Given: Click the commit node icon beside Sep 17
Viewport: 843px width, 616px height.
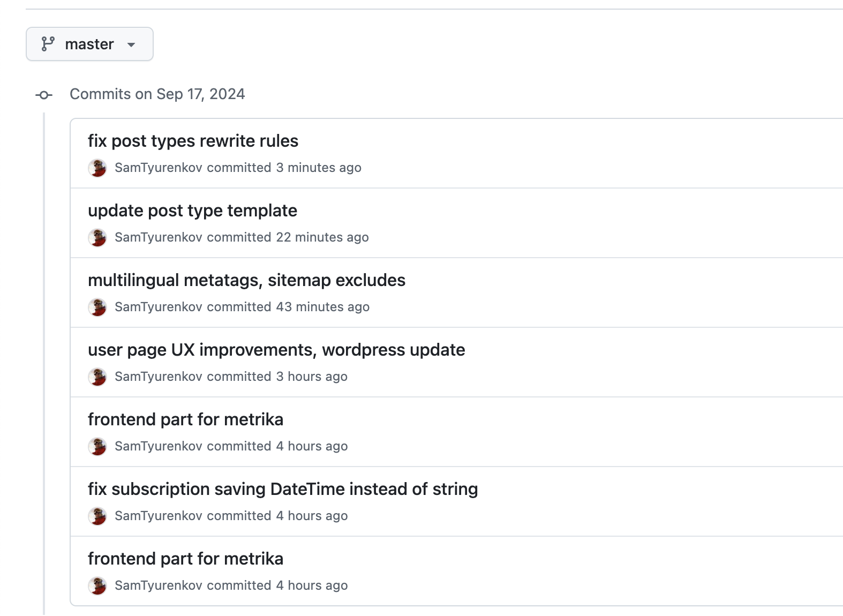Looking at the screenshot, I should click(44, 95).
